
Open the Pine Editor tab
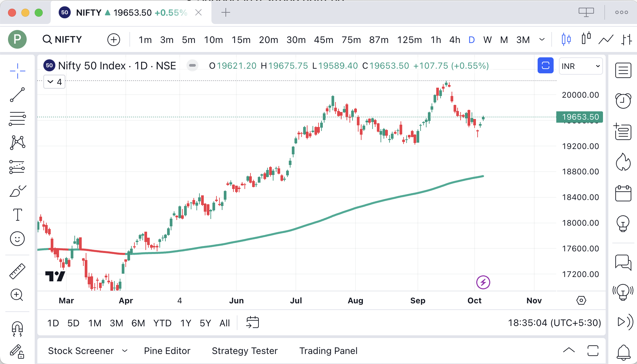click(x=167, y=351)
